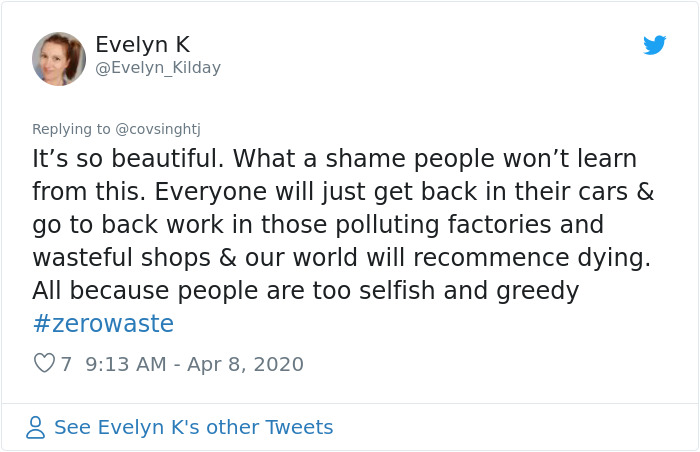Open the @Evelyn_Kilday handle
This screenshot has width=700, height=452.
click(158, 68)
